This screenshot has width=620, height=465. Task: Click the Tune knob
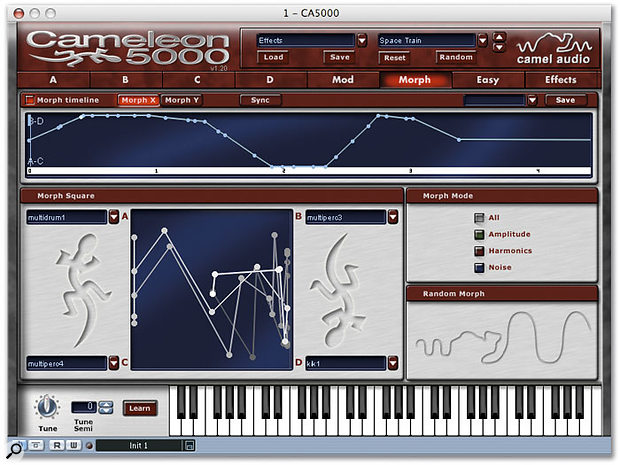coord(47,407)
